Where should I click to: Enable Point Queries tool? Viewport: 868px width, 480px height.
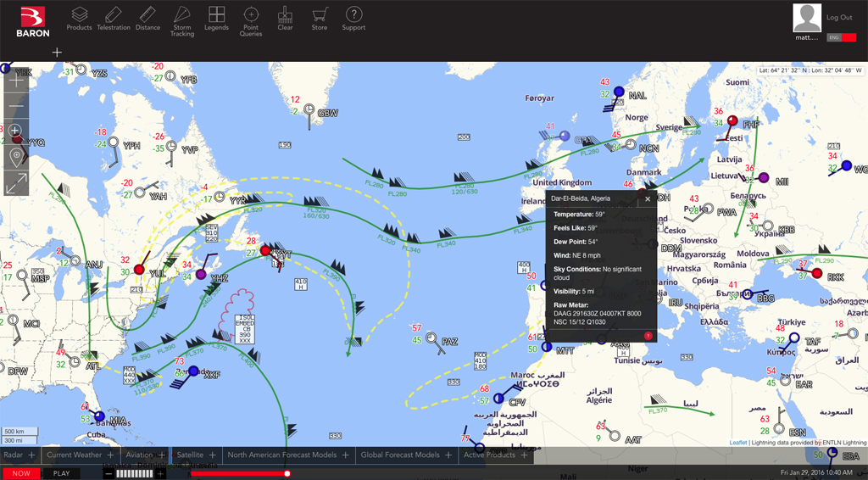pyautogui.click(x=251, y=21)
